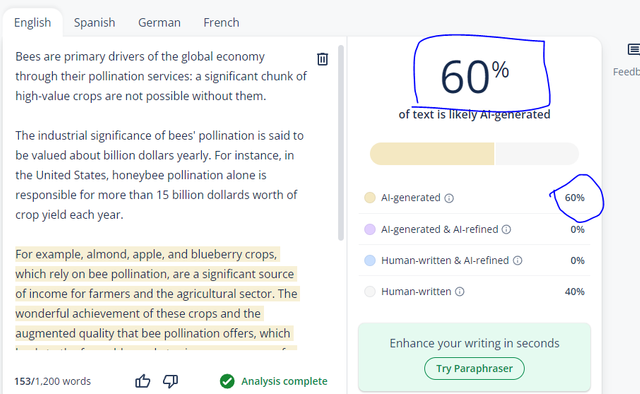Switch to the German tab
The width and height of the screenshot is (640, 394).
(159, 22)
